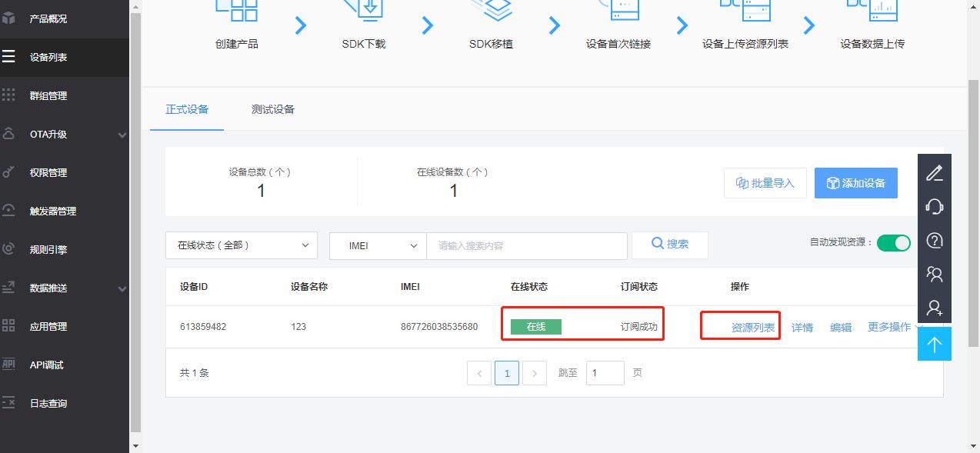
Task: Click the headset customer support icon
Action: (x=934, y=206)
